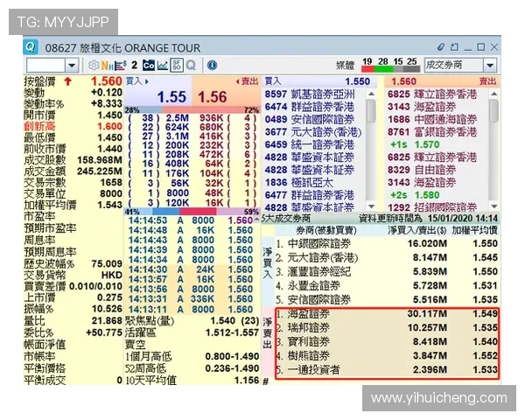Open the price depth bars icon
525x420 pixels.
tap(121, 66)
